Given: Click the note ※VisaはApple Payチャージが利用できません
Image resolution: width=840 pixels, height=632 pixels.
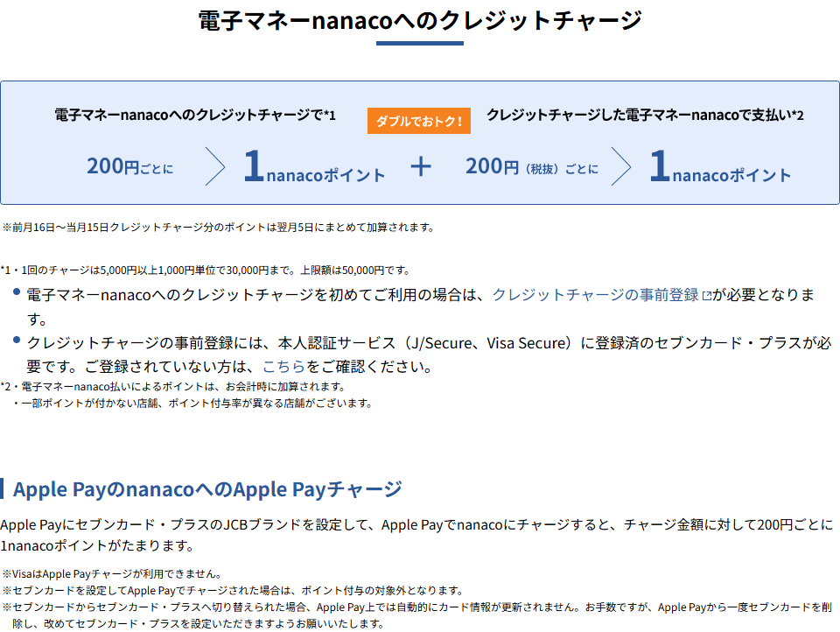Looking at the screenshot, I should [112, 574].
